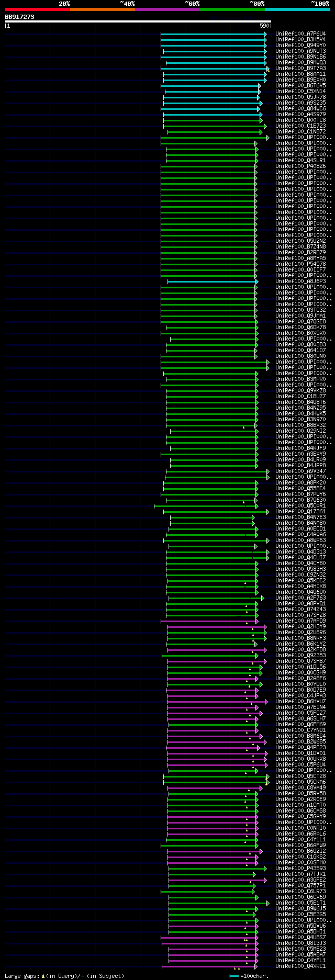
Task: Select the UniRef100_Q2H3Y9 label
Action: point(300,627)
